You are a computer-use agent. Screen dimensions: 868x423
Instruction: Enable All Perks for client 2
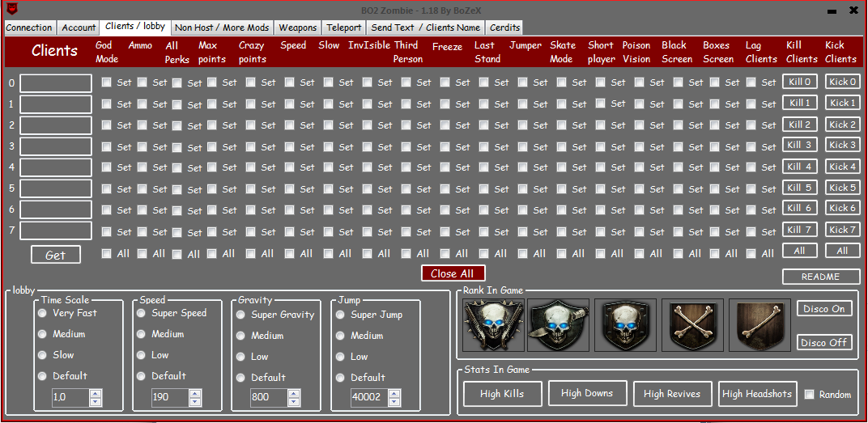(x=177, y=125)
